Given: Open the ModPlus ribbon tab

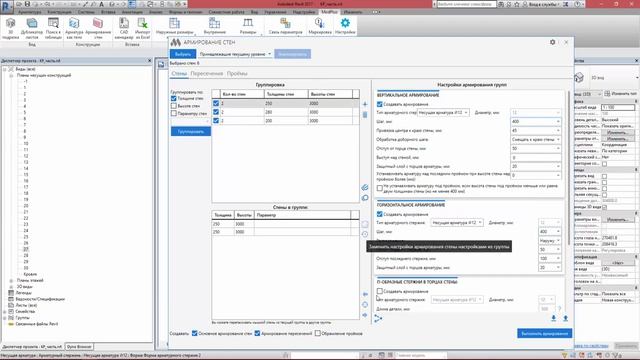Looking at the screenshot, I should pyautogui.click(x=329, y=12).
